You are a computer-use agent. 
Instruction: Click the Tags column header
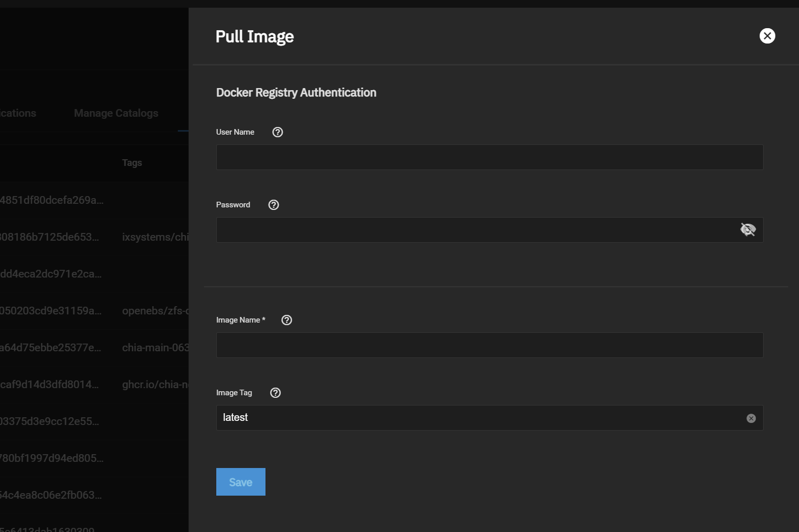(x=132, y=163)
